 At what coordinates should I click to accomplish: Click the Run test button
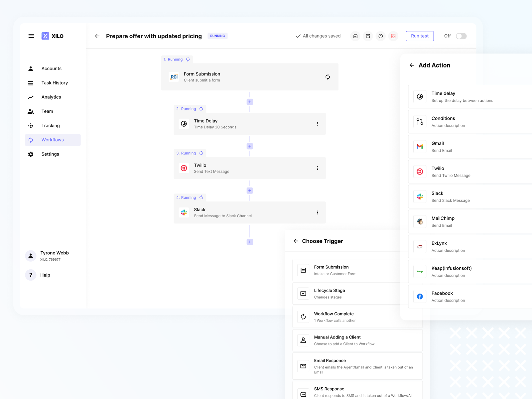point(420,36)
